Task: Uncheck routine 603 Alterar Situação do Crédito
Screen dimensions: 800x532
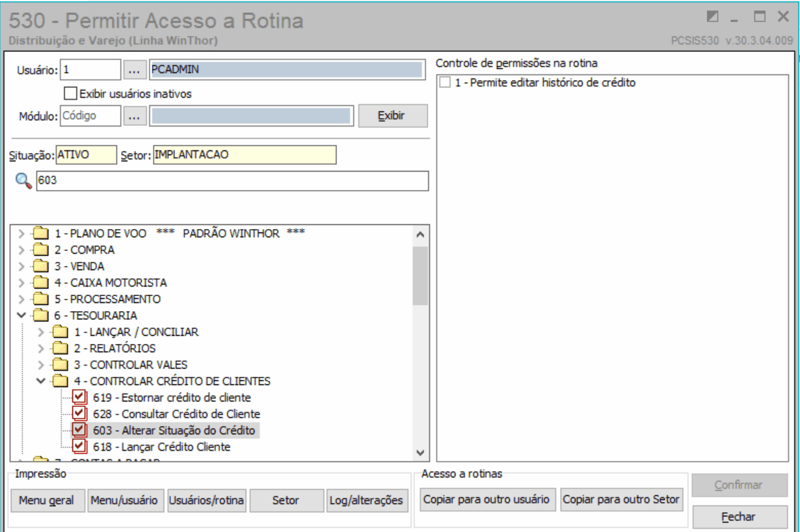Action: 79,430
